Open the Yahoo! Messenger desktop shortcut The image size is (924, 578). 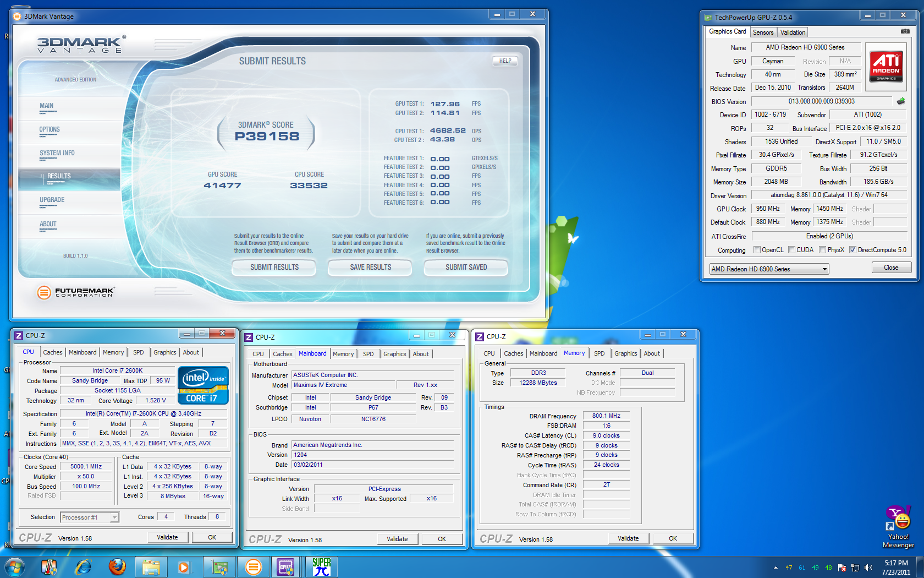[x=898, y=527]
